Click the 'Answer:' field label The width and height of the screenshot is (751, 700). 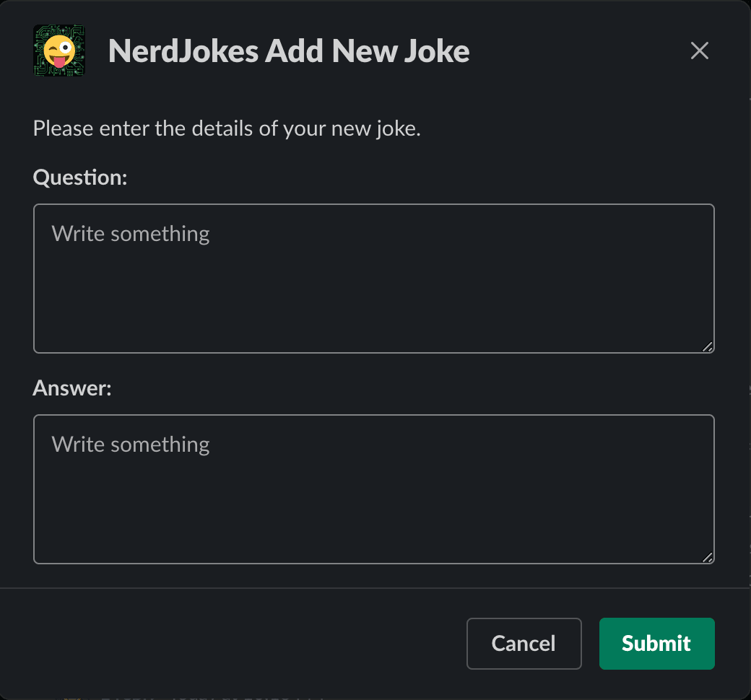coord(71,388)
